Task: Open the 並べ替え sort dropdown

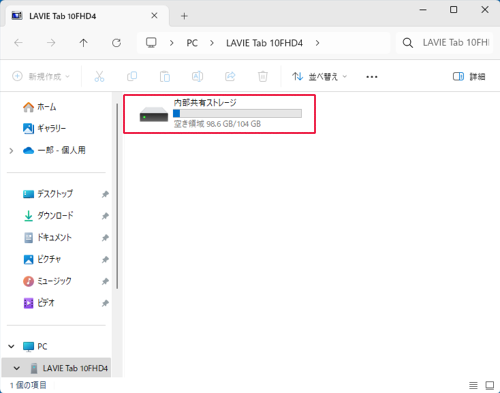Action: point(320,77)
